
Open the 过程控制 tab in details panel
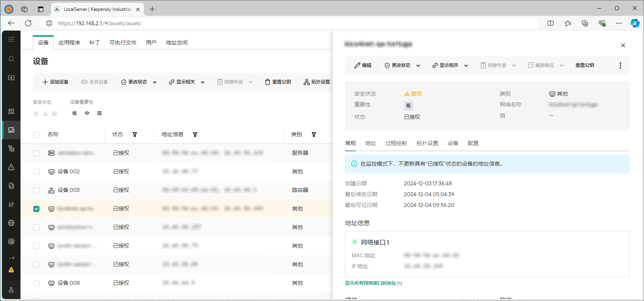point(396,143)
